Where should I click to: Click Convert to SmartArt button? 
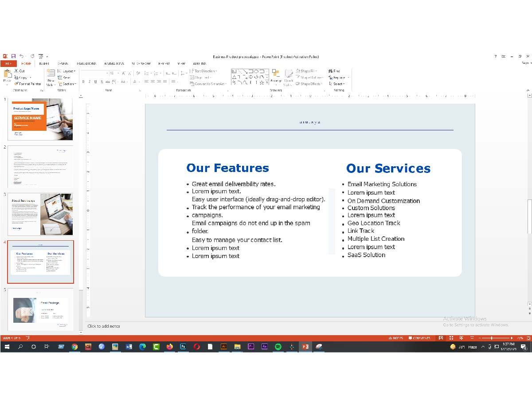coord(211,83)
